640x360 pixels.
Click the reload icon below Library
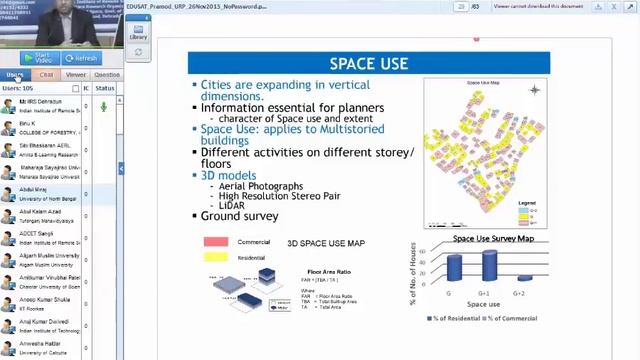(x=138, y=52)
